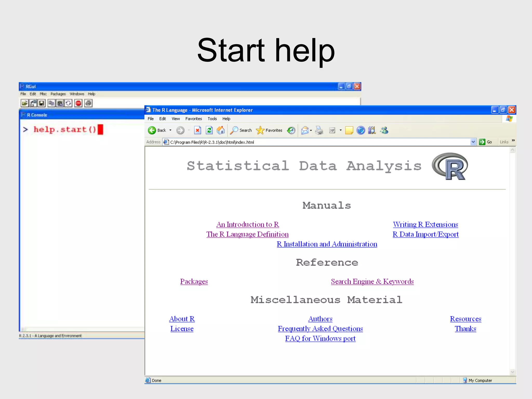Open the Edit menu in Internet Explorer

coord(163,119)
